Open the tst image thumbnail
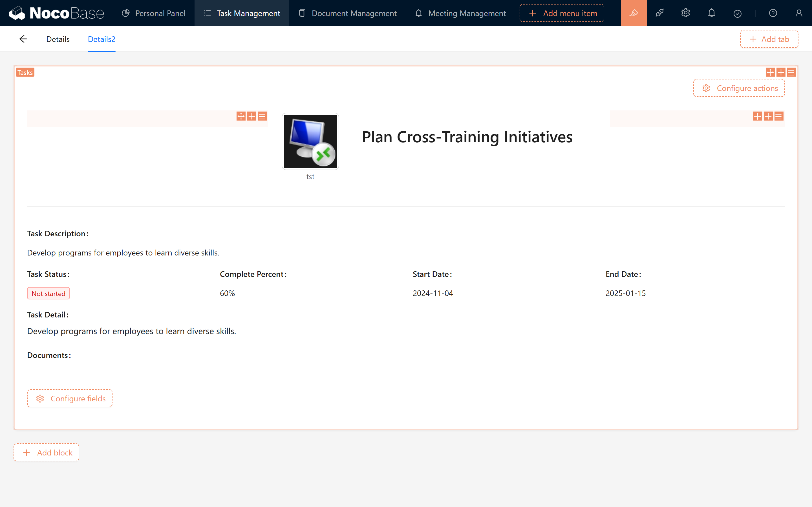The height and width of the screenshot is (507, 812). click(310, 141)
